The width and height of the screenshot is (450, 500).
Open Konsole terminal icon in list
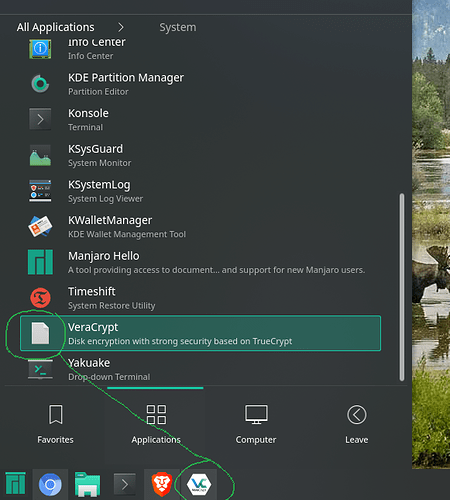40,119
